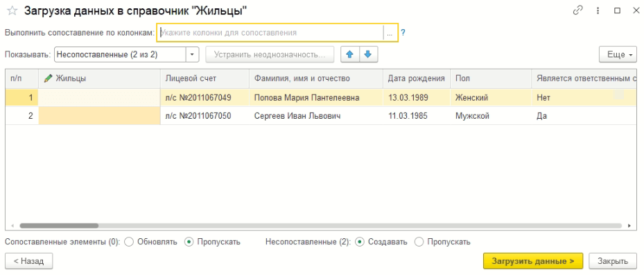Select row number 2 cell
Viewport: 644px width, 275px height.
coord(21,116)
